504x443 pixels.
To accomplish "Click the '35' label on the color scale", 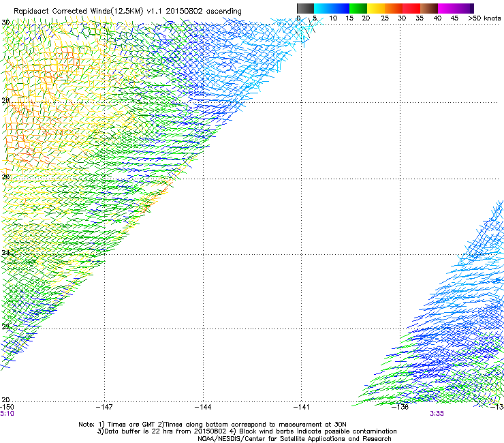I will 420,18.
